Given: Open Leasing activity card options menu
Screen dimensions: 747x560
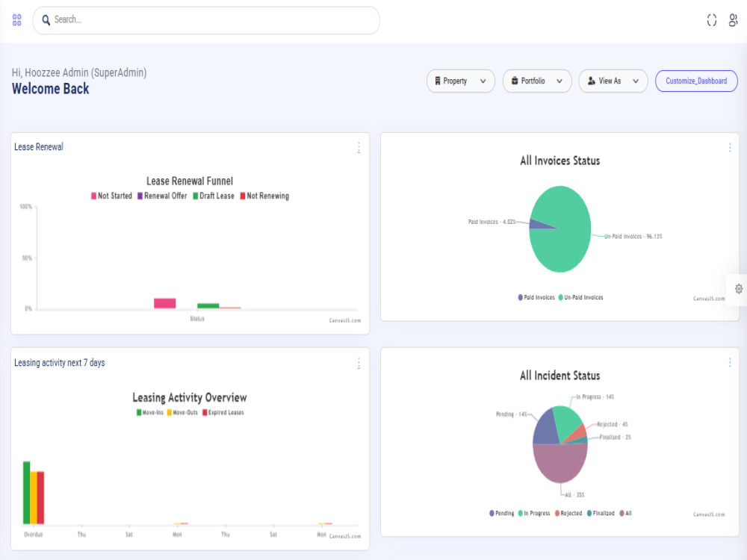Looking at the screenshot, I should tap(359, 364).
